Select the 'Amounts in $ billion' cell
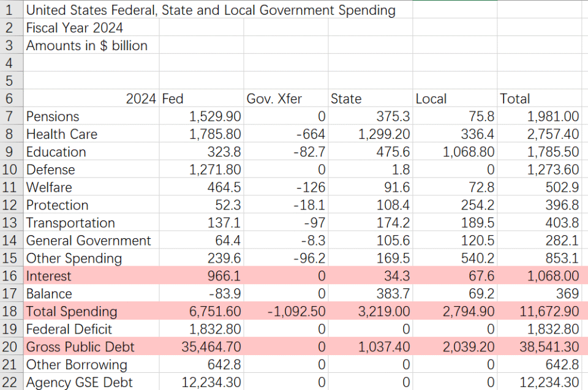 click(91, 45)
